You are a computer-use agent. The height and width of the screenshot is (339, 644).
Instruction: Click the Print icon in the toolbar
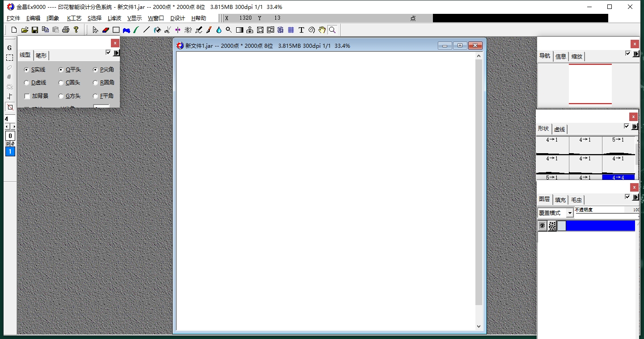66,30
